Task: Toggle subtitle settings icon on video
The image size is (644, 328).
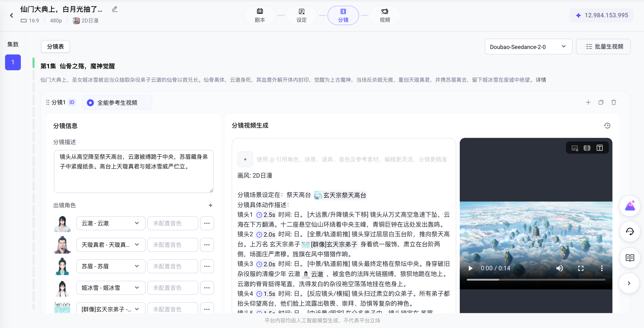Action: 575,148
